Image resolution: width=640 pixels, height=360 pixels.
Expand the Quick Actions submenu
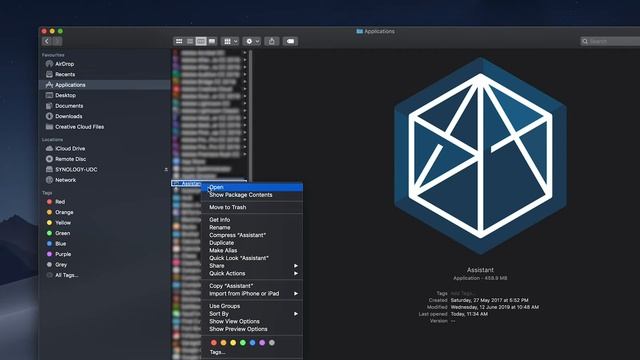[x=252, y=273]
